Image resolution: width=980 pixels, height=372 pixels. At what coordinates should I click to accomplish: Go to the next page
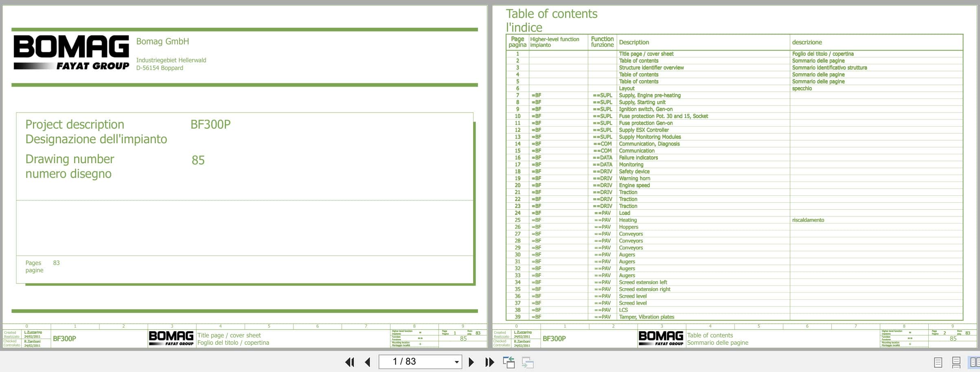(x=471, y=362)
